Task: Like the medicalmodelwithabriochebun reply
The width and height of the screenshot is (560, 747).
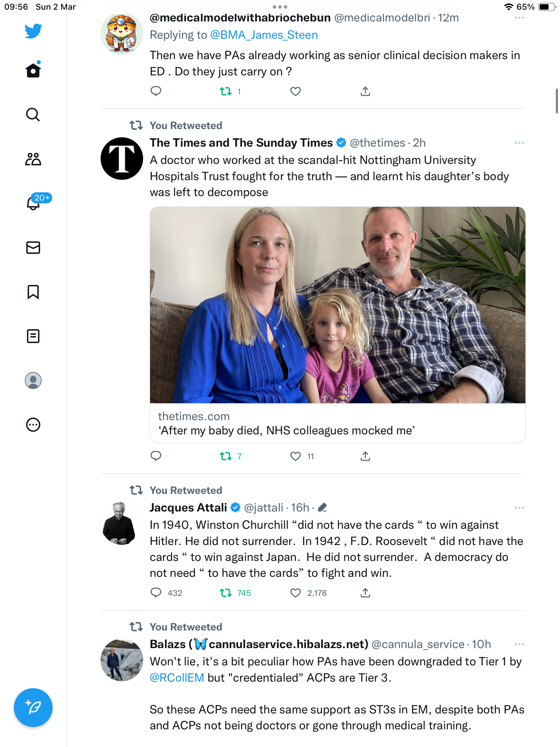Action: pos(296,91)
